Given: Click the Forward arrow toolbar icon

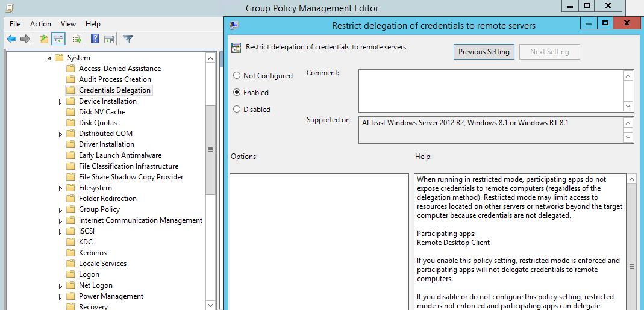Looking at the screenshot, I should coord(25,39).
